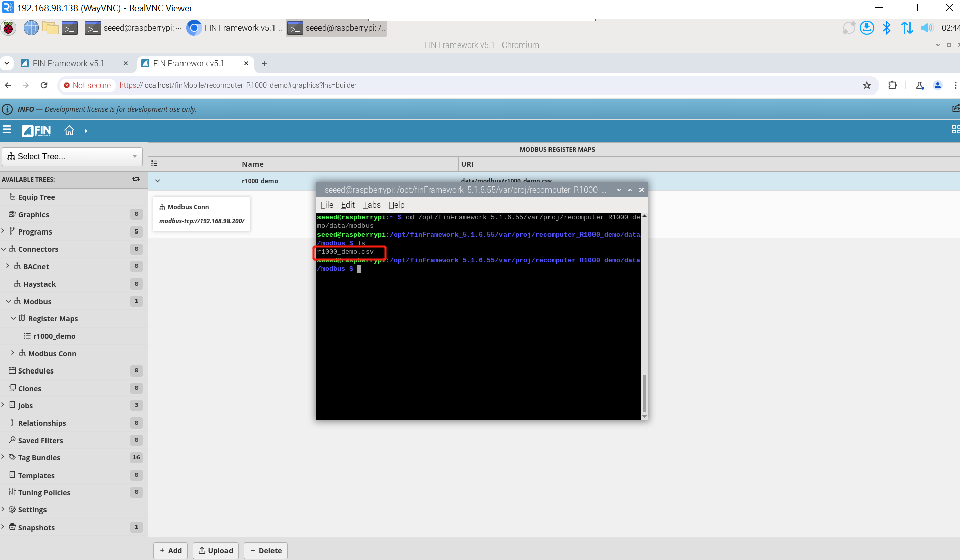
Task: Click the refresh trees icon
Action: 136,179
